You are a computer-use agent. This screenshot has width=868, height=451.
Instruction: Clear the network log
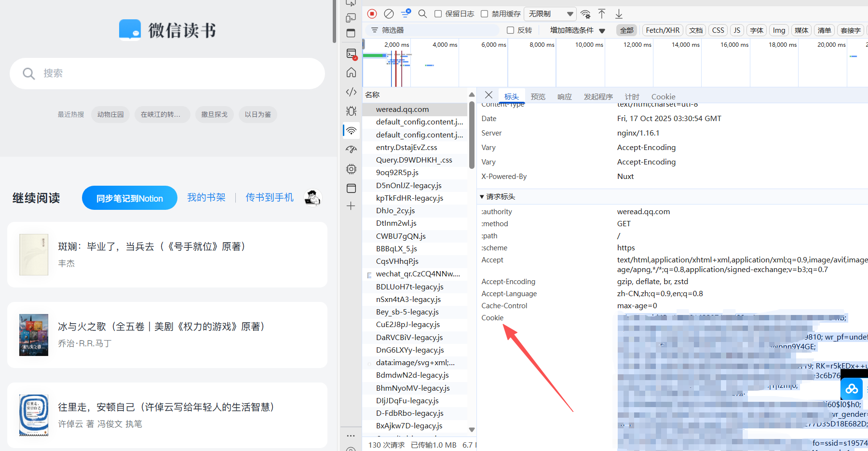pos(389,14)
